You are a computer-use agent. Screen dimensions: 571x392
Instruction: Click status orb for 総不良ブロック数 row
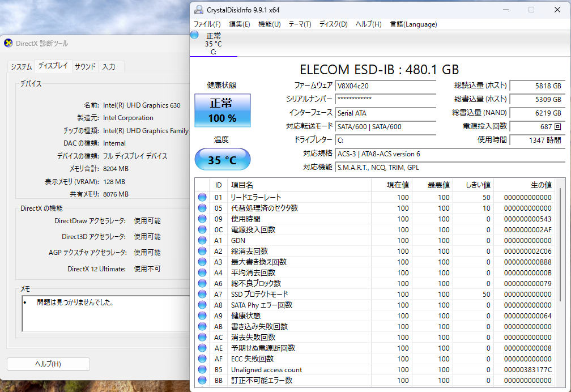202,283
